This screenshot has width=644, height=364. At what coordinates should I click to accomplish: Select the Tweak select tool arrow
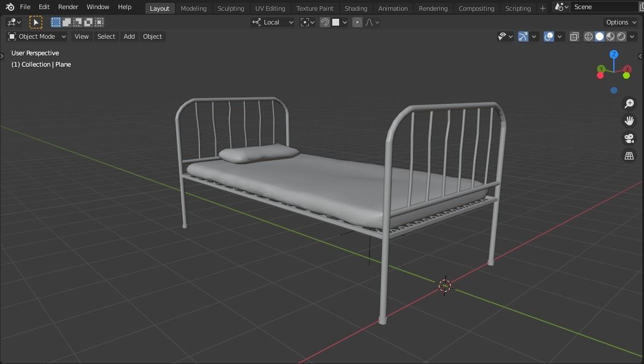coord(36,22)
